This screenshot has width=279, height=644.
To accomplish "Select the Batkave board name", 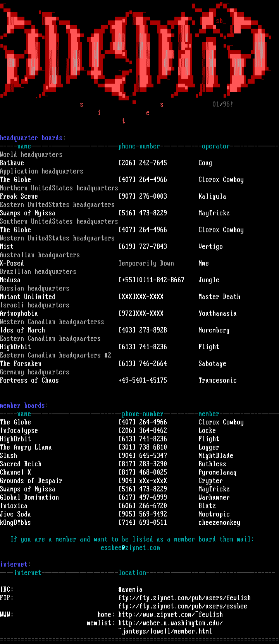I will pos(12,163).
